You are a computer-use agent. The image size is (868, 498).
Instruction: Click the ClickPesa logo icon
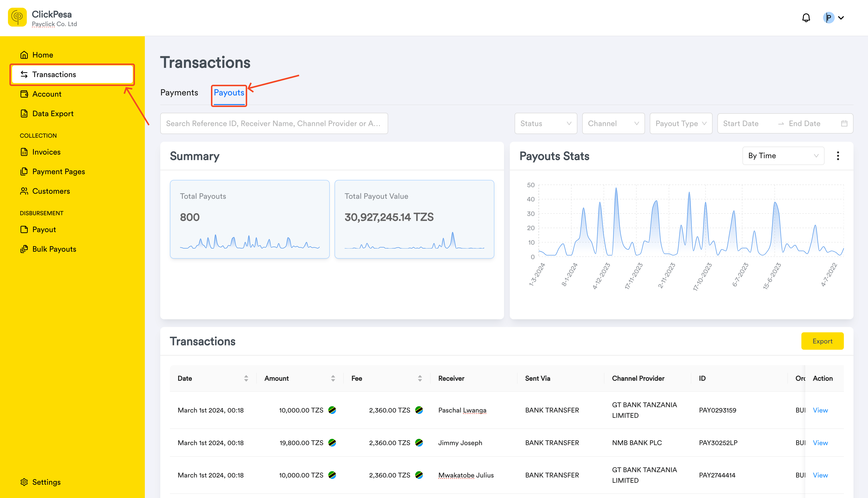pos(17,17)
